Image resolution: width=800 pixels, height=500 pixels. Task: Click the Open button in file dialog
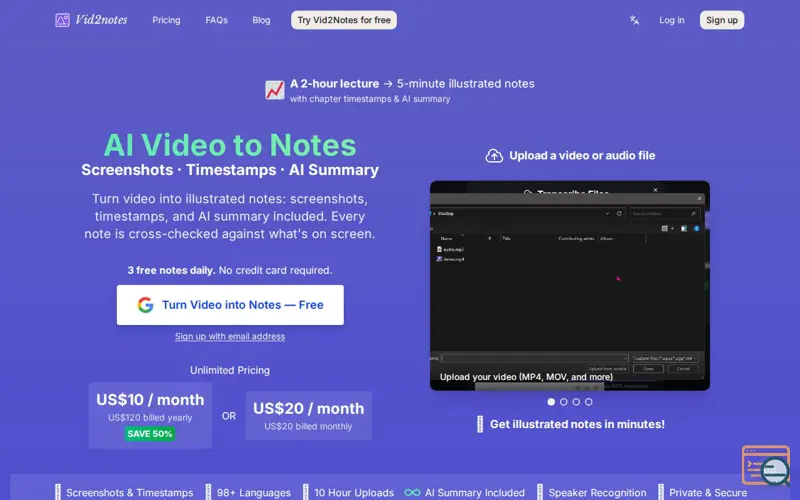(648, 368)
